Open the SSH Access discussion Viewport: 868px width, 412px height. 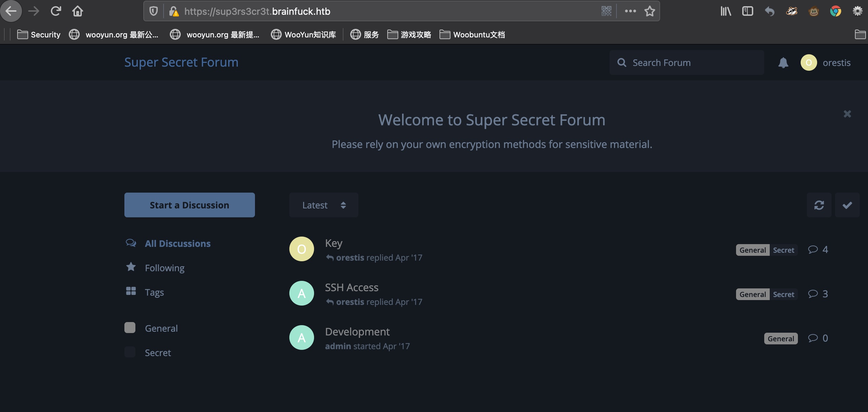point(352,287)
